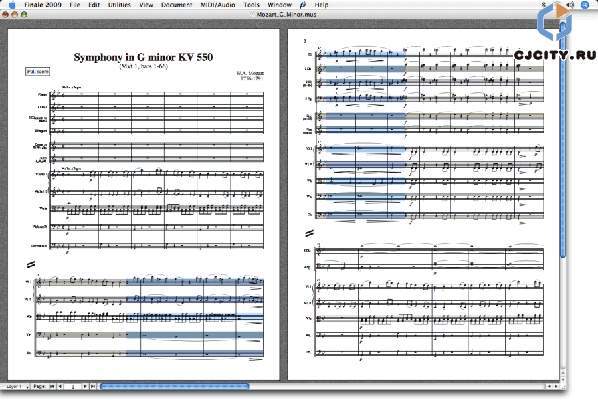This screenshot has width=598, height=400.
Task: Go to next page arrow
Action: click(x=85, y=387)
